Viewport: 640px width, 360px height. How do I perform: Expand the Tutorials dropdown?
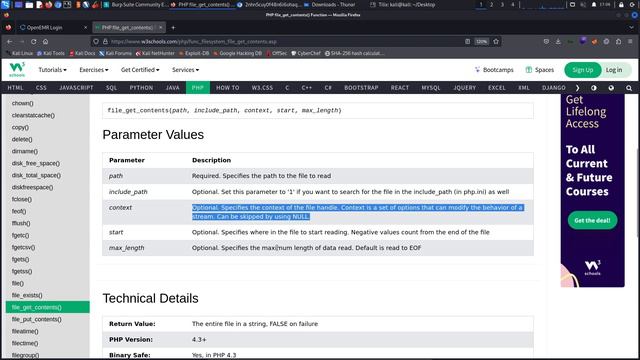[x=52, y=70]
